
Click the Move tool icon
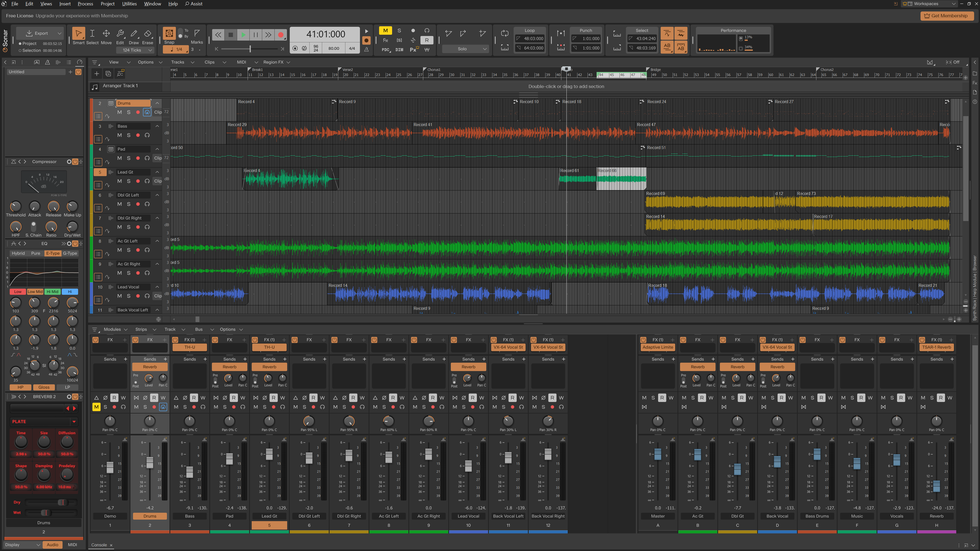point(106,34)
